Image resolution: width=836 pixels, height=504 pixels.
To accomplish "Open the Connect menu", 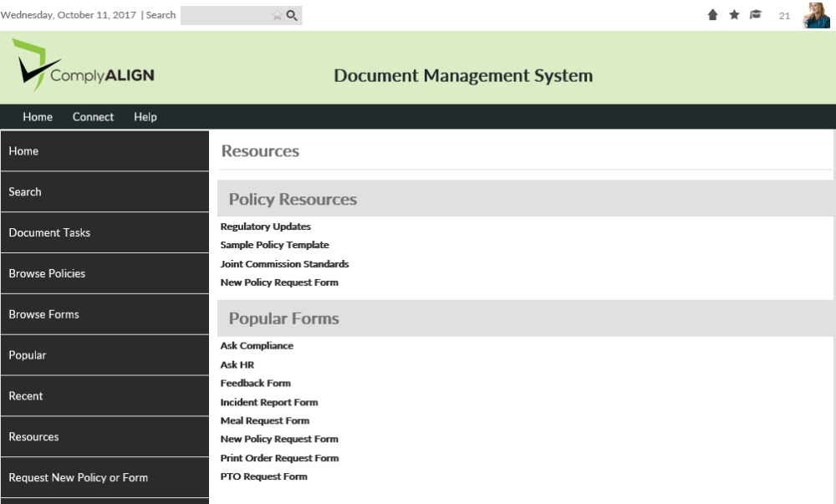I will [x=94, y=117].
